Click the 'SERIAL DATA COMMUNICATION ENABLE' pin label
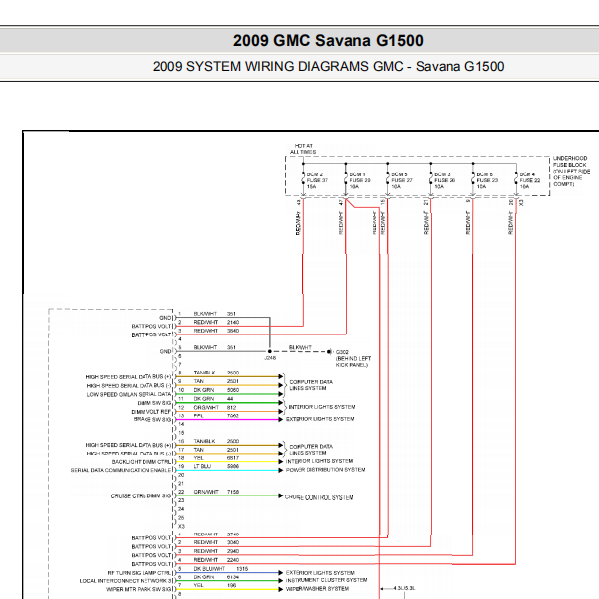Image resolution: width=599 pixels, height=599 pixels. coord(121,470)
